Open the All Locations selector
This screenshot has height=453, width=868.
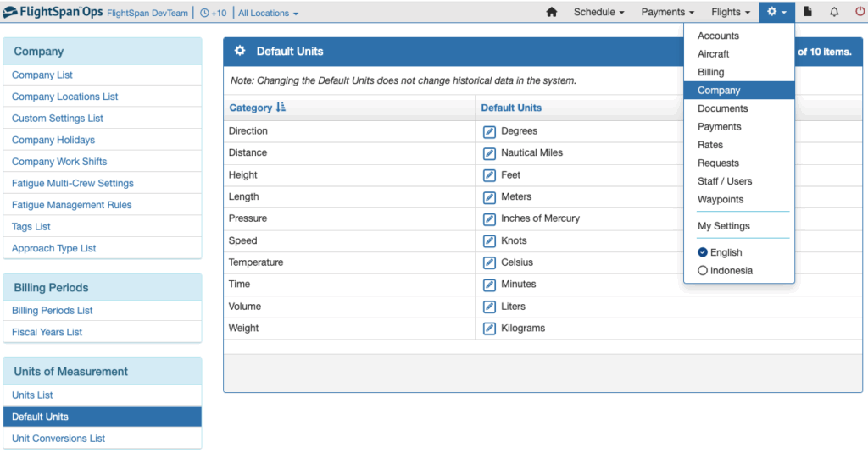(x=268, y=13)
